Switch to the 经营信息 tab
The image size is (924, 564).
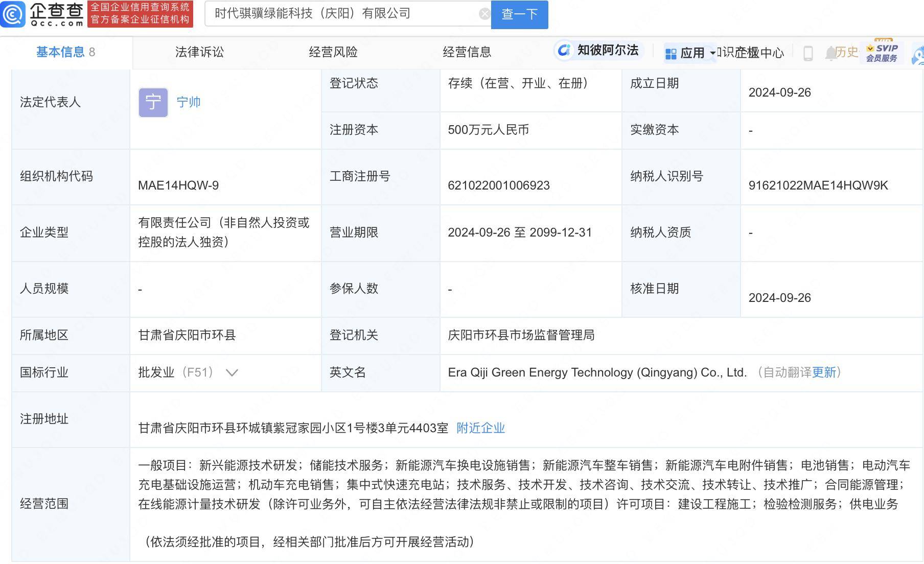click(467, 52)
